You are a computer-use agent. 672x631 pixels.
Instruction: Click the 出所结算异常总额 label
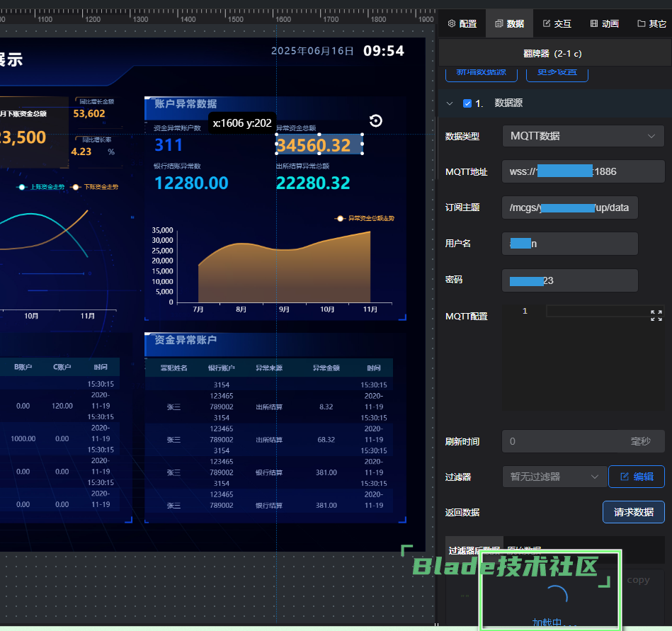pos(302,166)
